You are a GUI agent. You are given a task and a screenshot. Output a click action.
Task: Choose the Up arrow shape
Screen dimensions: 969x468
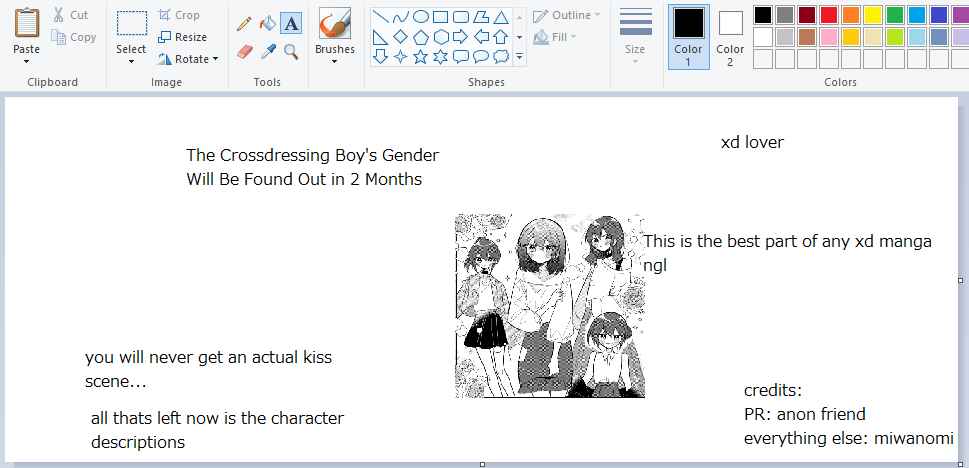coord(501,37)
